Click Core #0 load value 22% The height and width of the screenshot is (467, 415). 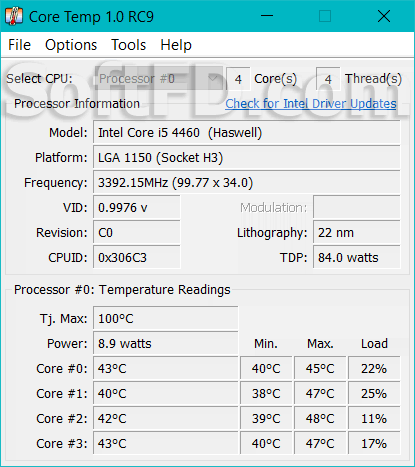pos(374,369)
